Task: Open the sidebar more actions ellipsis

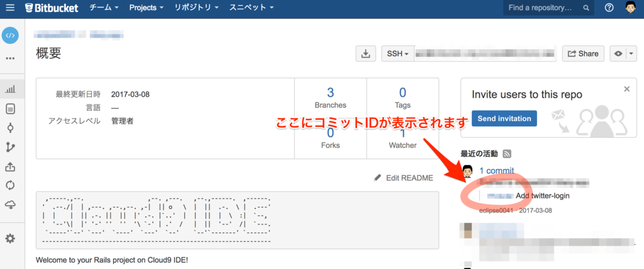Action: coord(10,59)
